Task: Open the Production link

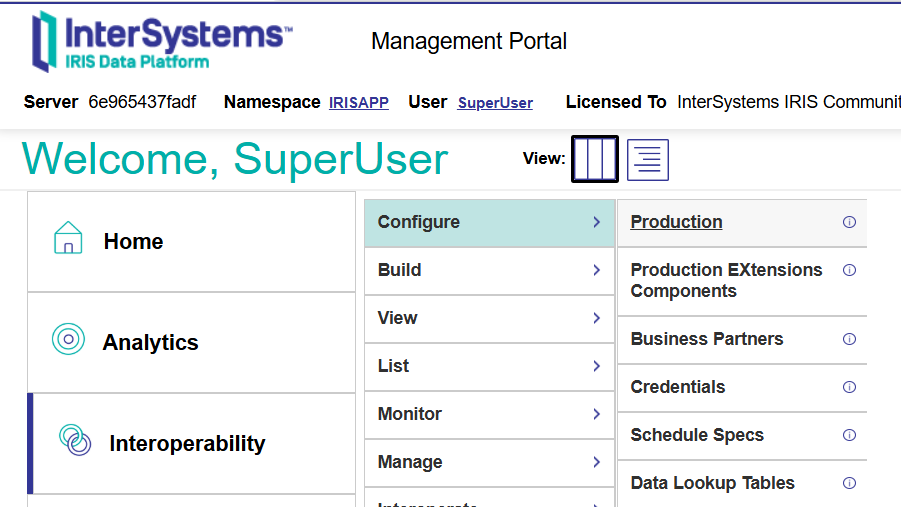Action: (x=676, y=222)
